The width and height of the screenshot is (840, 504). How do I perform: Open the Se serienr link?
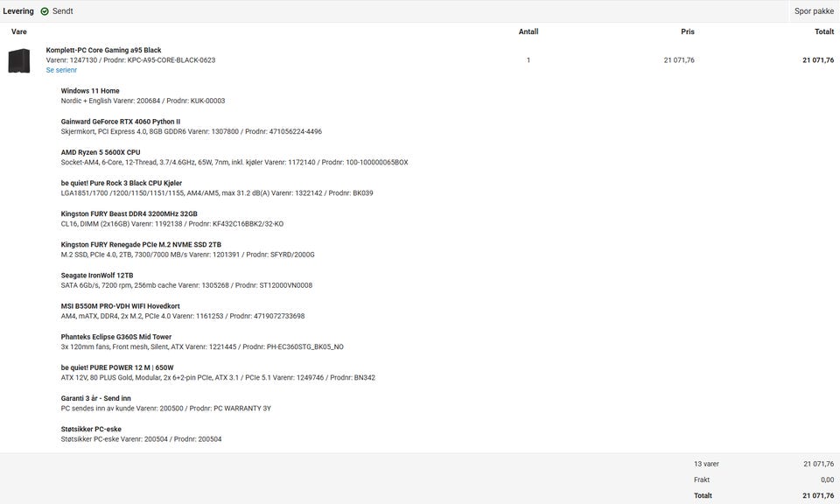click(x=61, y=70)
